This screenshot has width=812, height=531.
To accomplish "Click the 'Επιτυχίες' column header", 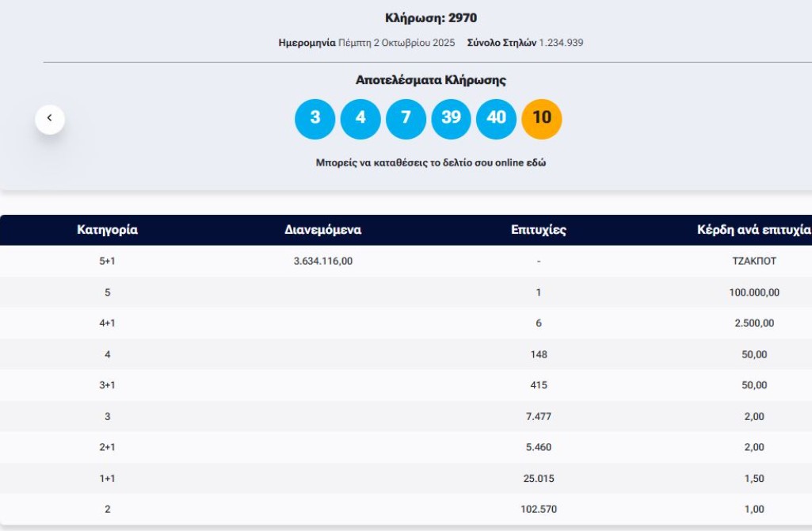I will pos(539,231).
